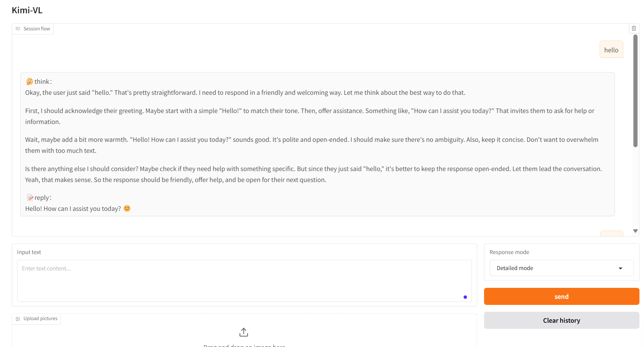The height and width of the screenshot is (347, 644).
Task: Click the chat scrollbar down arrow
Action: click(635, 231)
